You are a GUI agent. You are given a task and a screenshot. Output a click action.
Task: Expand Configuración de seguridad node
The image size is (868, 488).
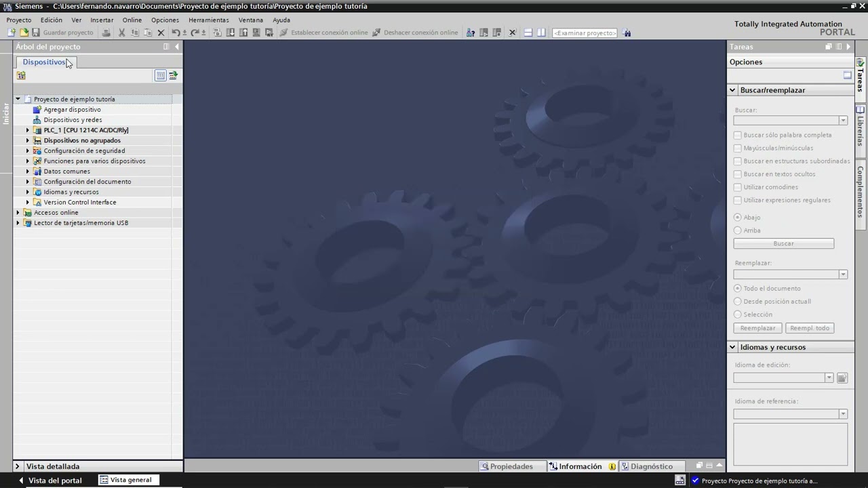28,150
